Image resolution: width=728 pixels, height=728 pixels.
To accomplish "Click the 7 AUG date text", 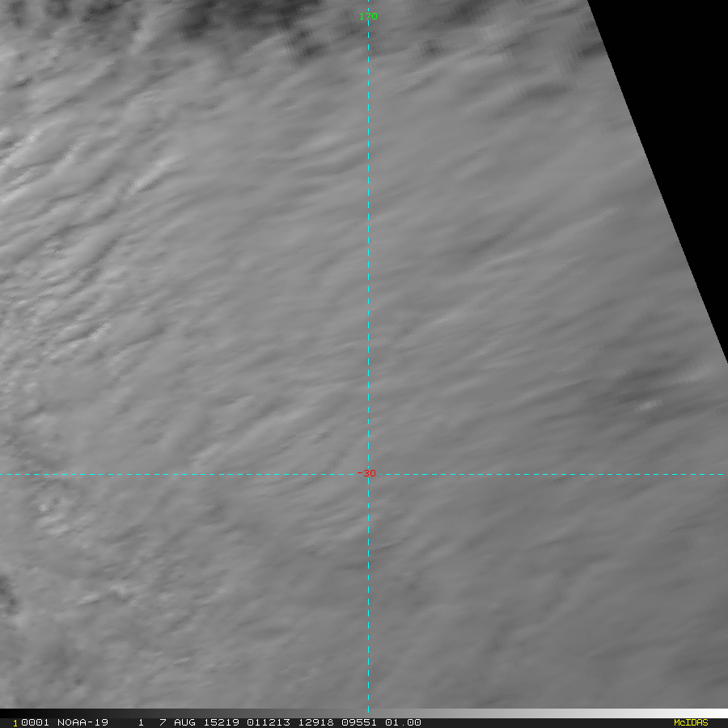I will pyautogui.click(x=177, y=722).
